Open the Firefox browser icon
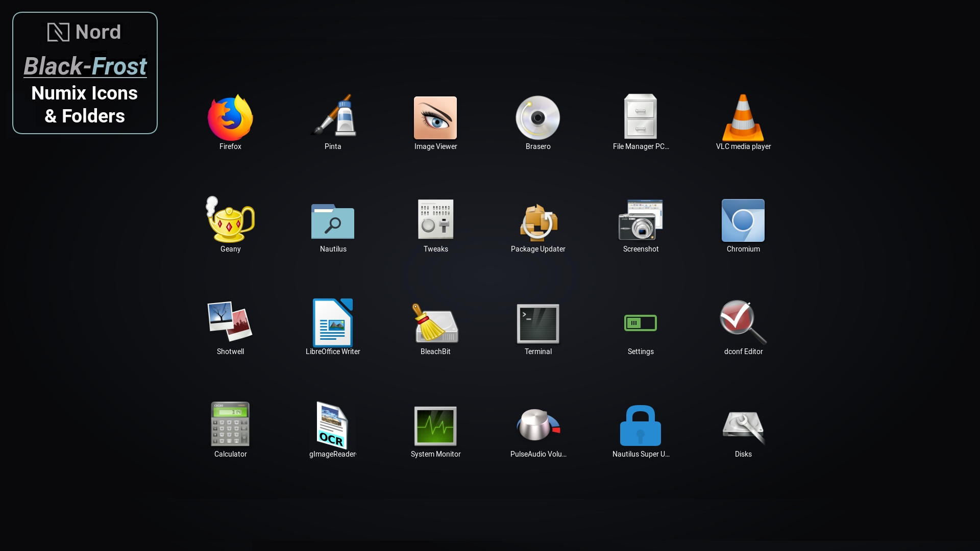The image size is (980, 551). (230, 117)
